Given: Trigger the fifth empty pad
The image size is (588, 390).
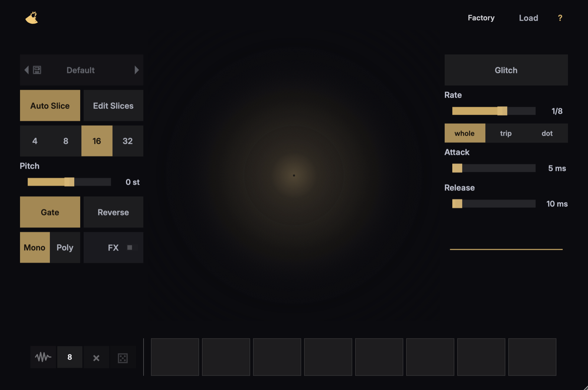Looking at the screenshot, I should [x=379, y=357].
